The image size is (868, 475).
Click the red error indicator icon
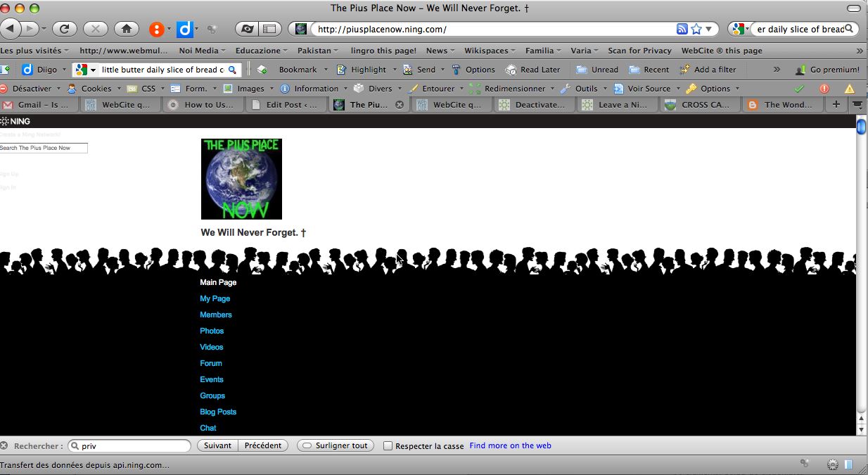(824, 89)
